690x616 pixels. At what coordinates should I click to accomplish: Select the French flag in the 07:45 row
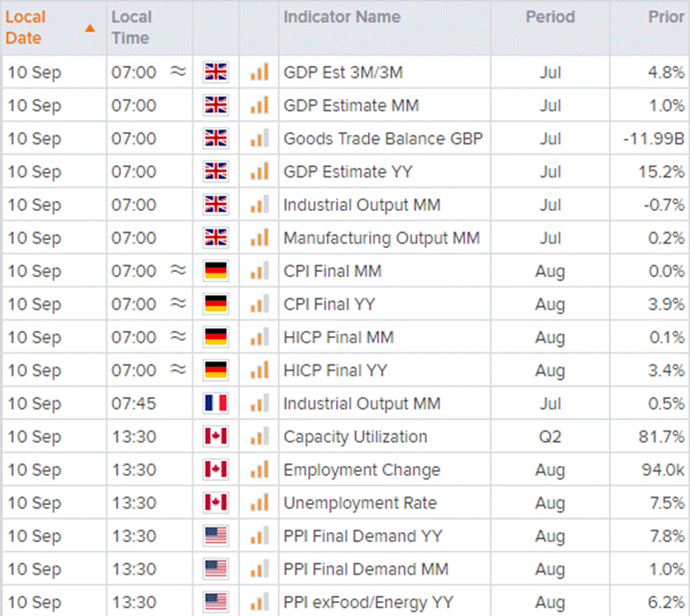pyautogui.click(x=215, y=403)
